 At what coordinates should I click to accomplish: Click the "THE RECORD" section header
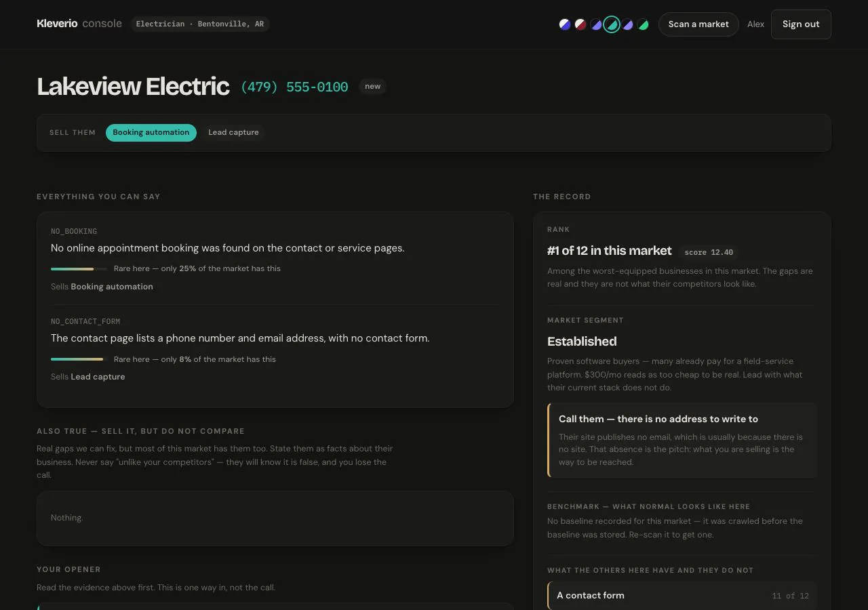click(561, 197)
